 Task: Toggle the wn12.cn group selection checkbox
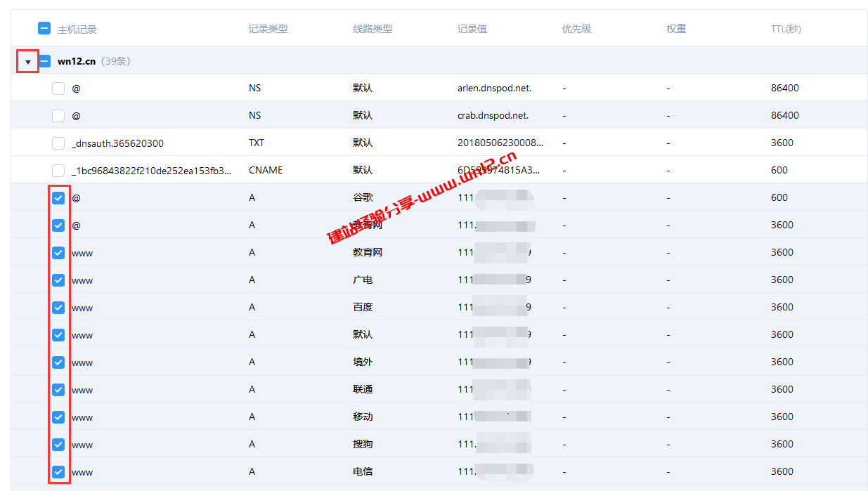pyautogui.click(x=44, y=61)
